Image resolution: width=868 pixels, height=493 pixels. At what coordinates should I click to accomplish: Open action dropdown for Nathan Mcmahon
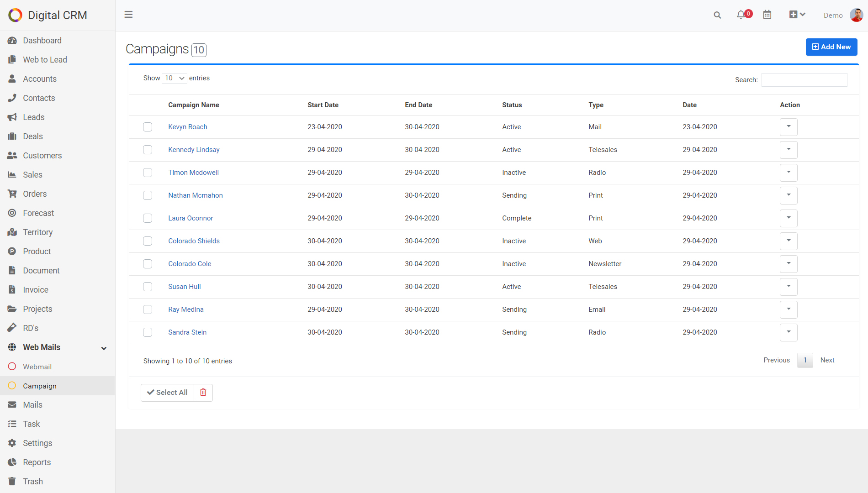(x=789, y=195)
